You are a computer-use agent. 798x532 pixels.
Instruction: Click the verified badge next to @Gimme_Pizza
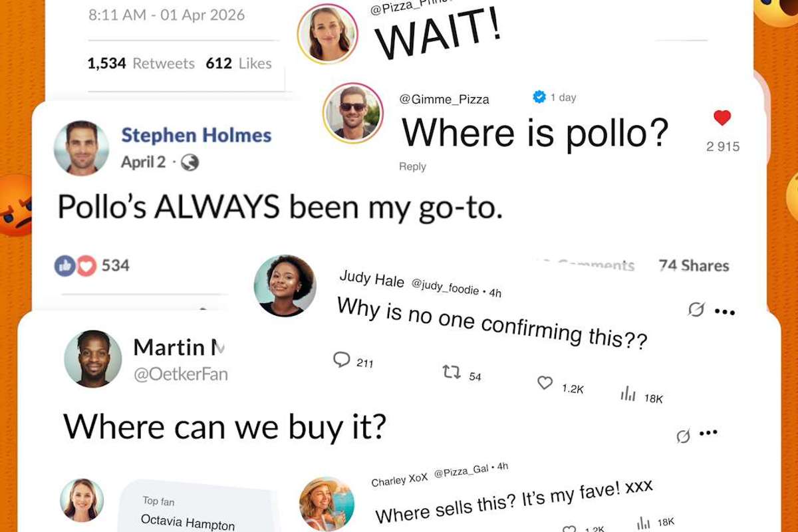539,97
